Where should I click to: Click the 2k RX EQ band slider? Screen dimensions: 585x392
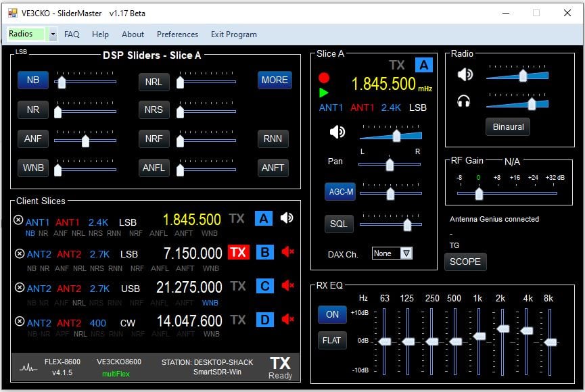coord(502,341)
